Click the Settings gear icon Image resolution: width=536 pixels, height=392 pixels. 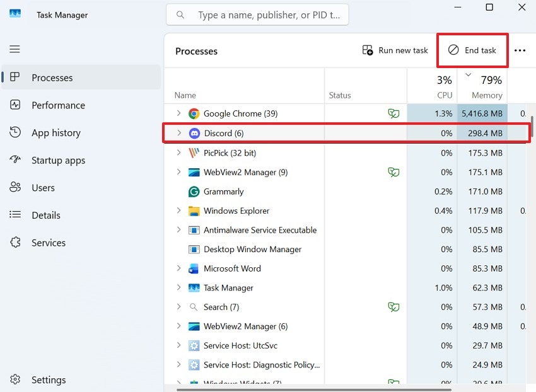[x=15, y=379]
